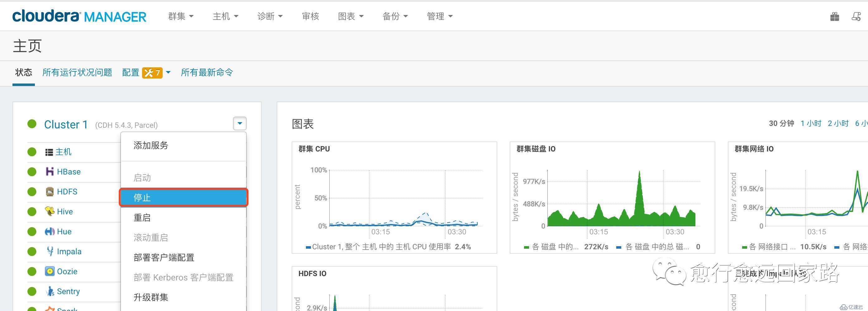Open the Hue service link
Screen dimensions: 868x311
point(64,231)
